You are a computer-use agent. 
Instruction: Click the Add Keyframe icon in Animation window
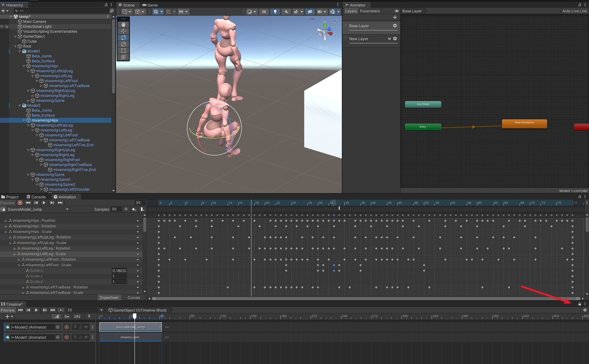click(x=134, y=209)
